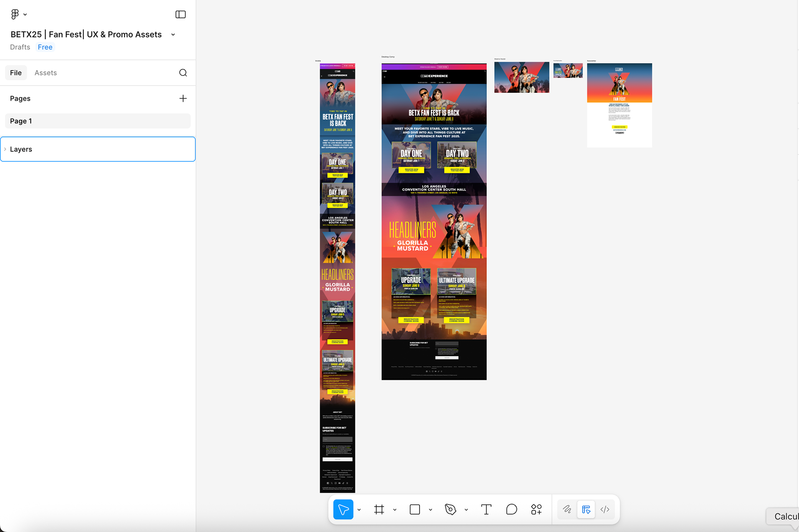Open shape tools dropdown arrow
799x532 pixels.
click(430, 510)
